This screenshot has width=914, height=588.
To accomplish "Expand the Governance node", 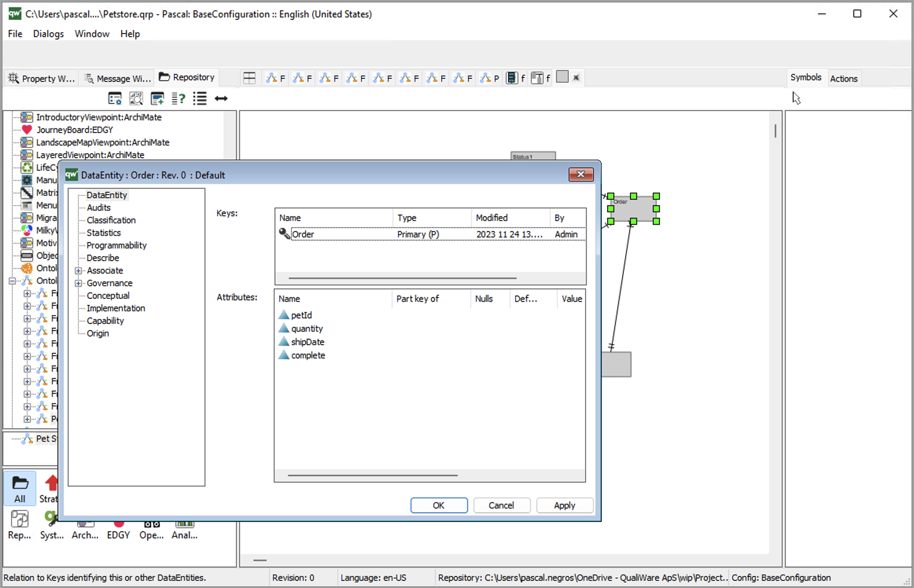I will (78, 283).
